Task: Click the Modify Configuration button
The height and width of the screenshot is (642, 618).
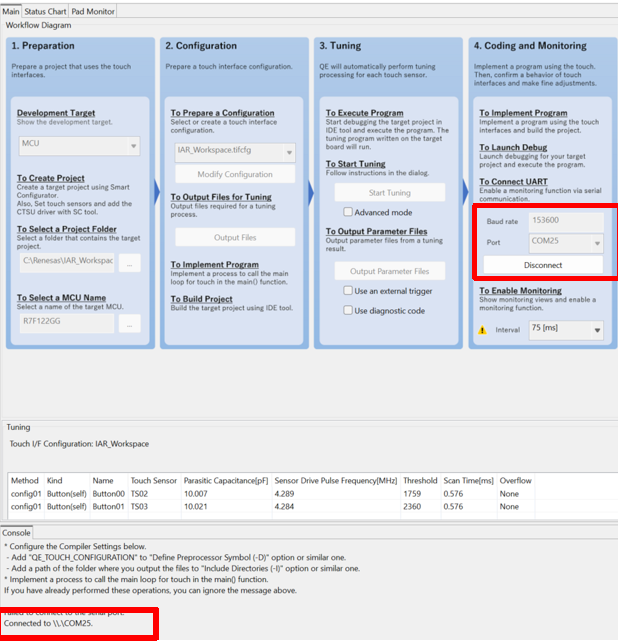Action: pos(235,174)
